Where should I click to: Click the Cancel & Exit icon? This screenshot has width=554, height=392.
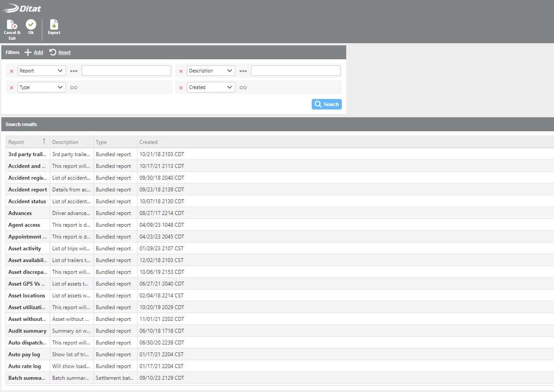12,25
